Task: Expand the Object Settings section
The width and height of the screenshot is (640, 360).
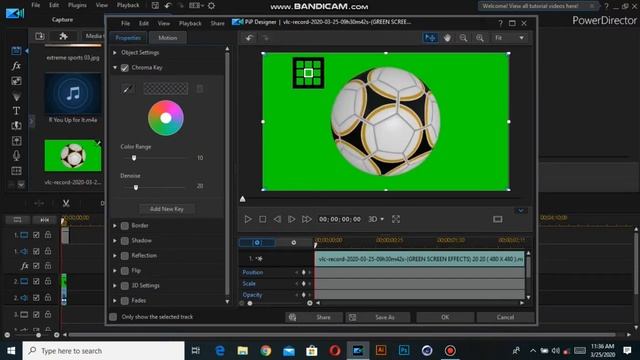Action: pyautogui.click(x=115, y=53)
